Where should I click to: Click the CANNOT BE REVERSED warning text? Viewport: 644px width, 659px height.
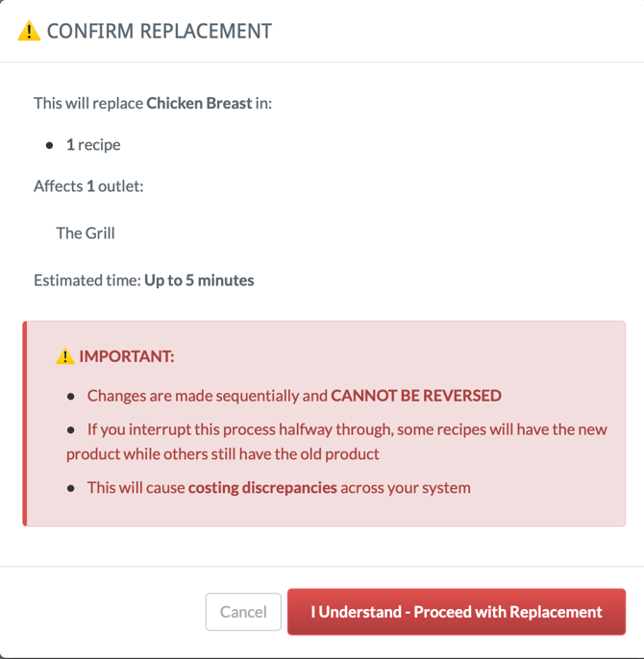tap(416, 395)
